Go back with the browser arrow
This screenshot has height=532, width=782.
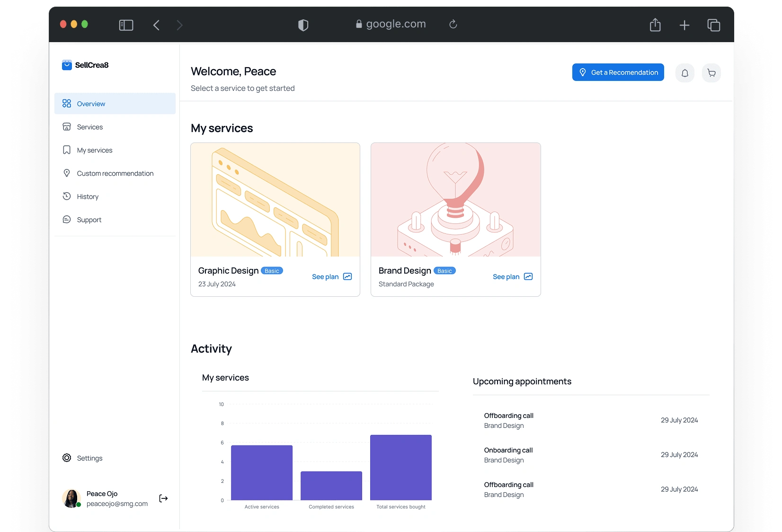coord(157,25)
